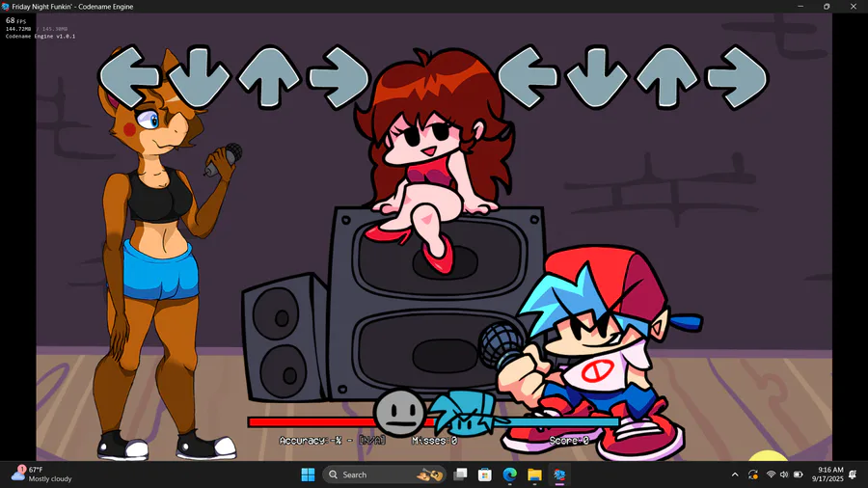Screen dimensions: 868x488
Task: Click the gray face opponent health icon
Action: click(399, 412)
